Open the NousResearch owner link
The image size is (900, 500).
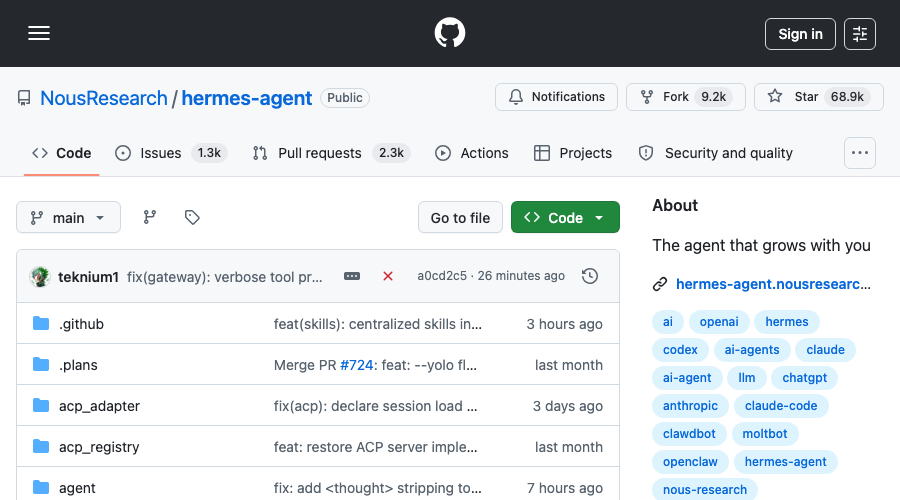tap(104, 98)
